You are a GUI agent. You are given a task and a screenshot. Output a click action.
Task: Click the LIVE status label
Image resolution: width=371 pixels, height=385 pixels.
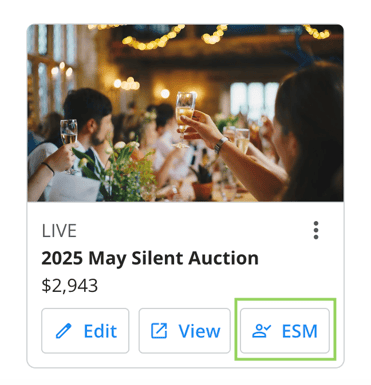[59, 231]
